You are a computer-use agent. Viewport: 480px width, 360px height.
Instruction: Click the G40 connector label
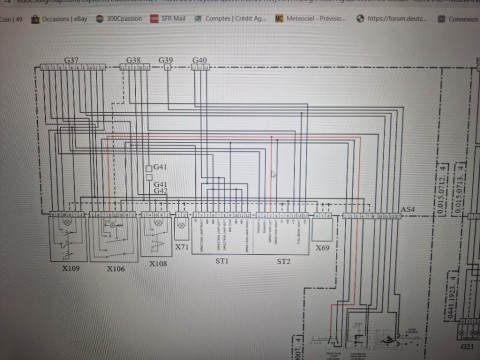click(x=200, y=60)
